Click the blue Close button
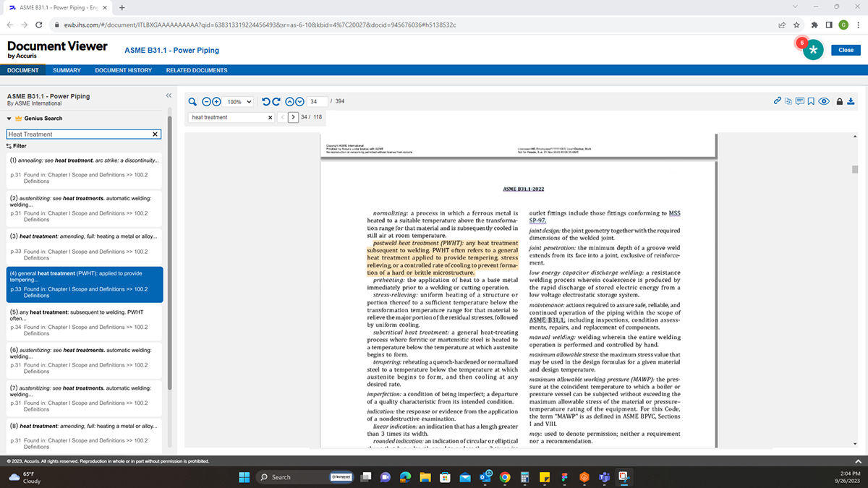Viewport: 868px width, 488px height. (846, 50)
